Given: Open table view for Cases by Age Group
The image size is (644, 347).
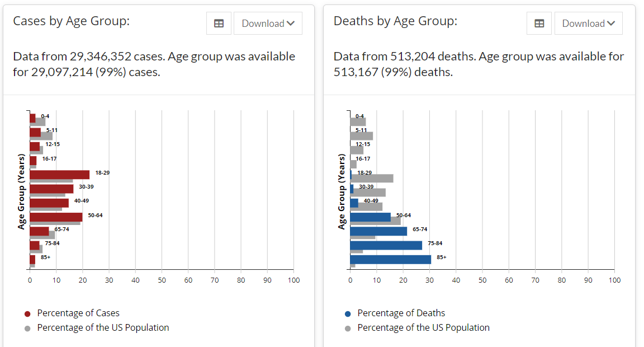Looking at the screenshot, I should coord(219,24).
